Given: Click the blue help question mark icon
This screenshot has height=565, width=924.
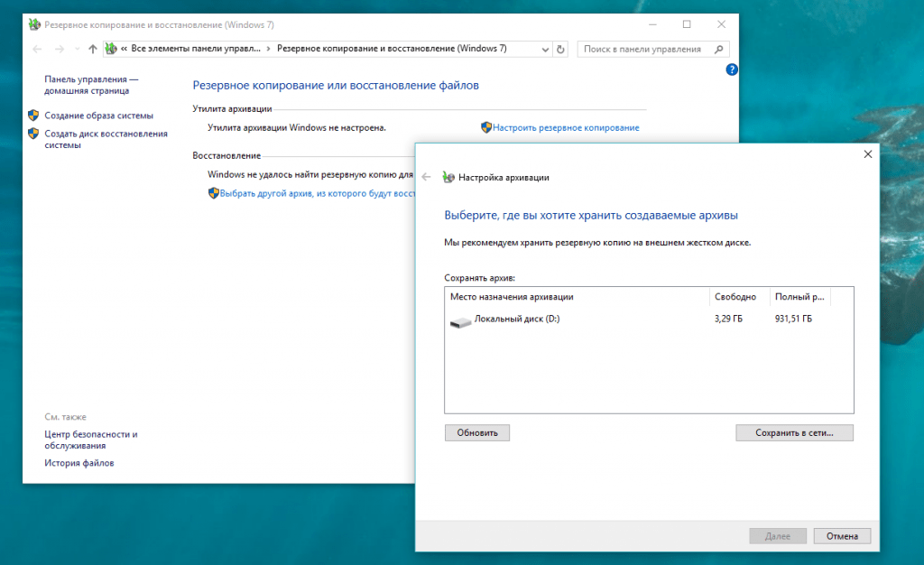Looking at the screenshot, I should (731, 69).
